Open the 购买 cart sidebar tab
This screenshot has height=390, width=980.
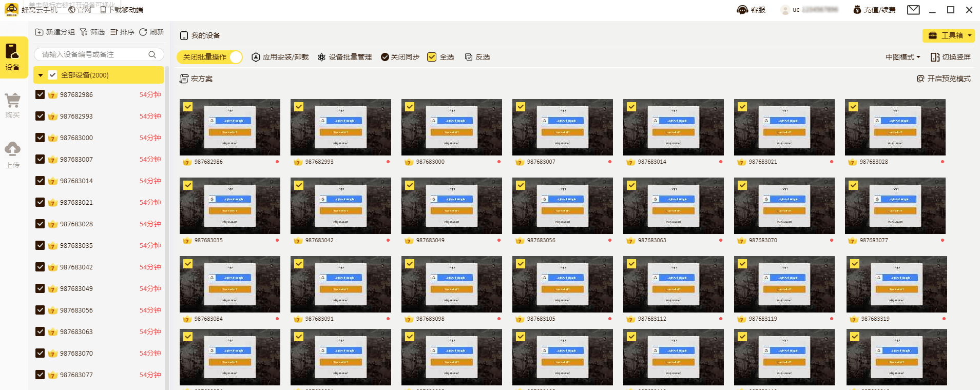pyautogui.click(x=12, y=106)
